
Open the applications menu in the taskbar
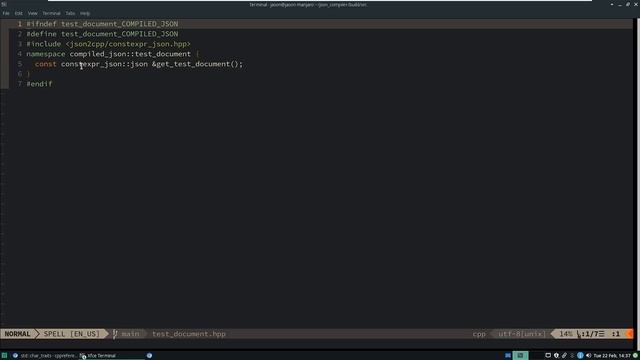(x=4, y=356)
